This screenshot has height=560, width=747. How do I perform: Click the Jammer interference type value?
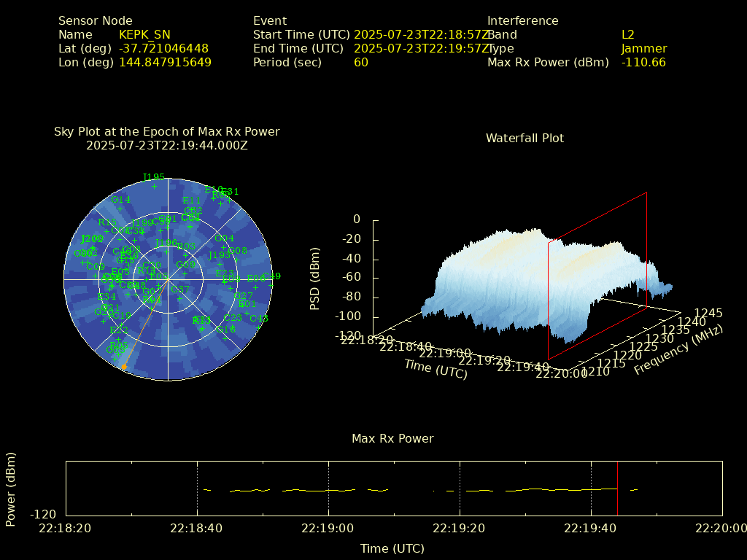pyautogui.click(x=643, y=49)
